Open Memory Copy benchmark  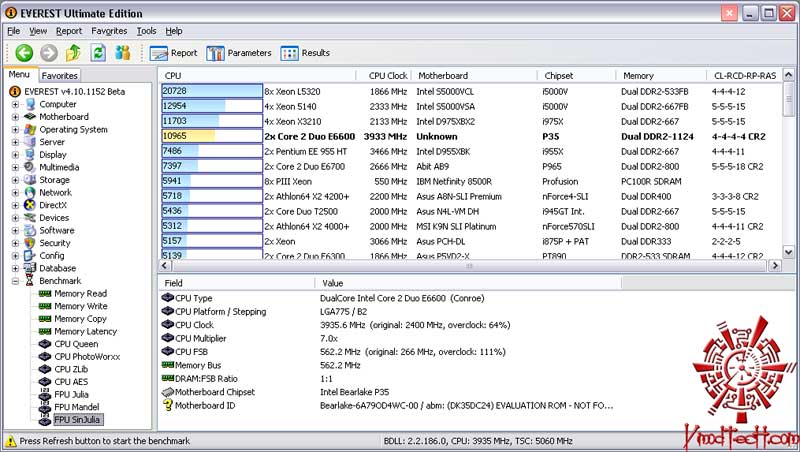tap(80, 319)
